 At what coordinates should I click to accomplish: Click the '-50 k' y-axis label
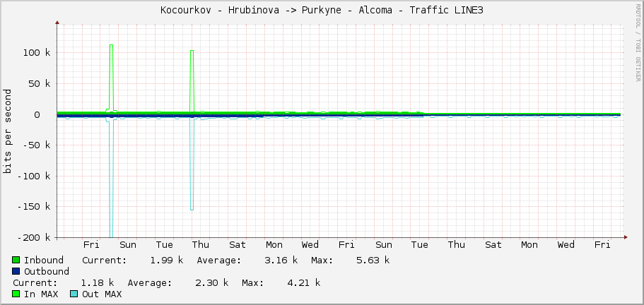37,145
